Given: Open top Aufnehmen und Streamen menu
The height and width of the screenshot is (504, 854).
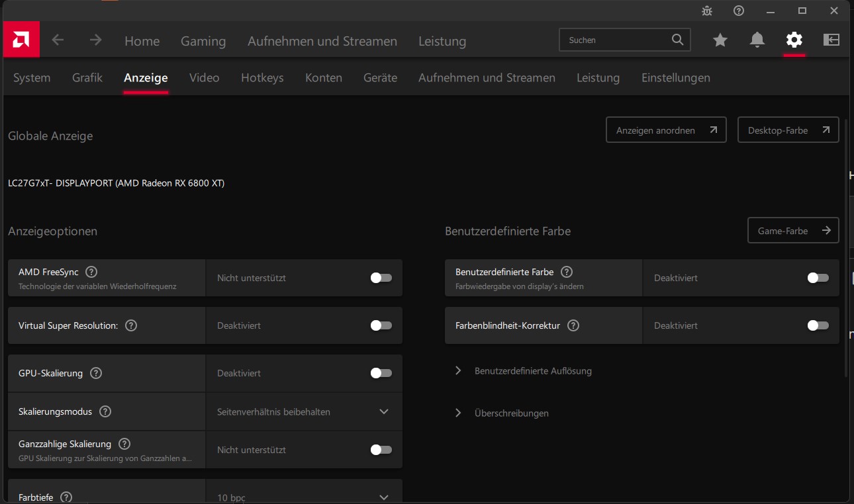Looking at the screenshot, I should click(322, 41).
